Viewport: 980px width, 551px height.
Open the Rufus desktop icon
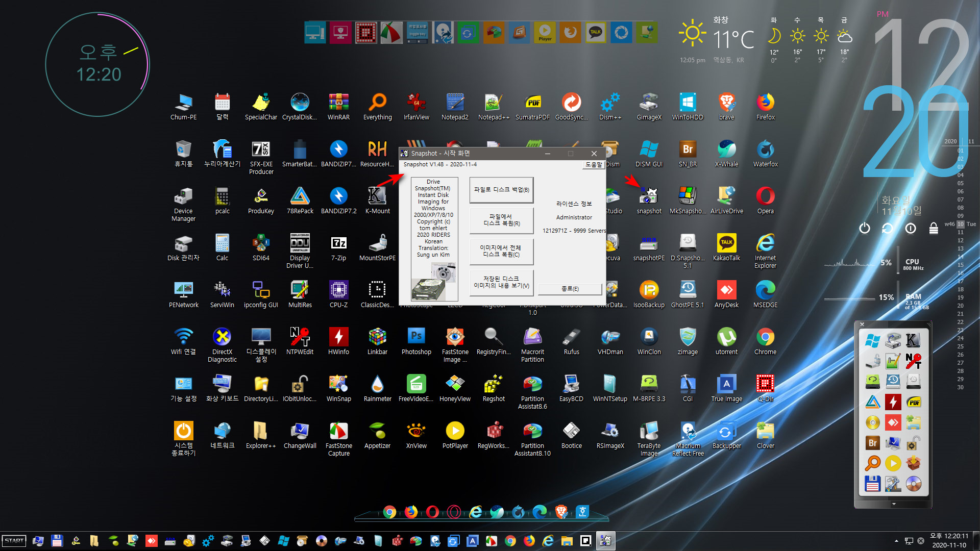click(571, 341)
